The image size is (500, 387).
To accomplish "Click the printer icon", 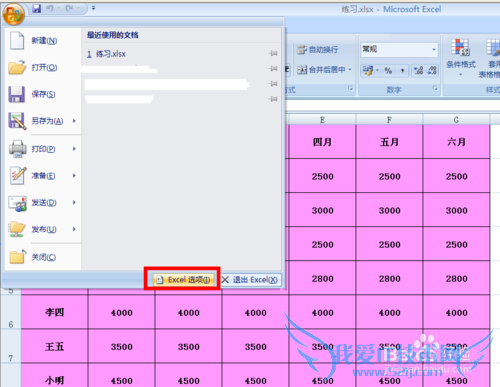I will pos(17,149).
